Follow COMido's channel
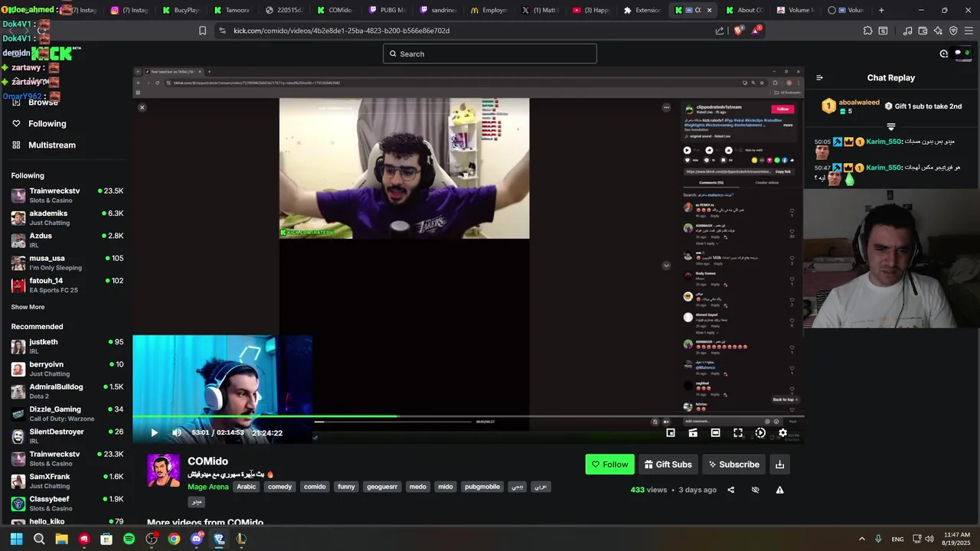This screenshot has width=980, height=551. tap(609, 465)
